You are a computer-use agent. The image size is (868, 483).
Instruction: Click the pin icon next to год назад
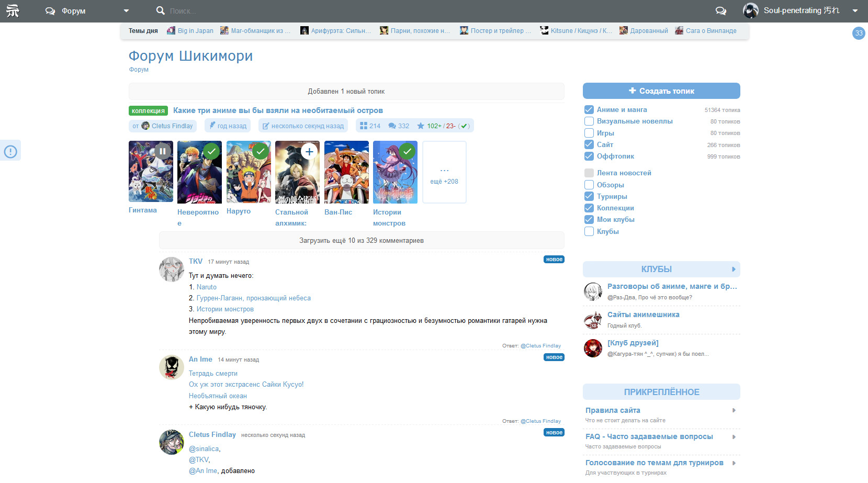point(212,126)
